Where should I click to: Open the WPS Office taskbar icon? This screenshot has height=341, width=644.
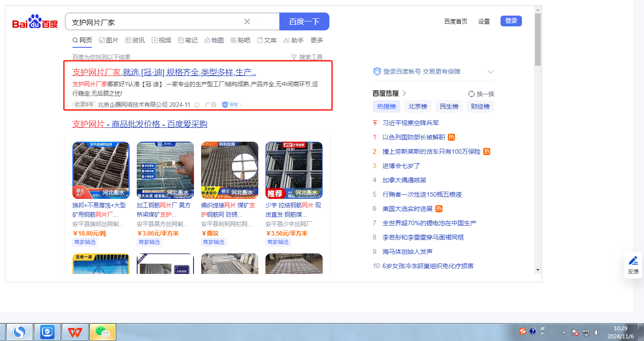point(75,332)
